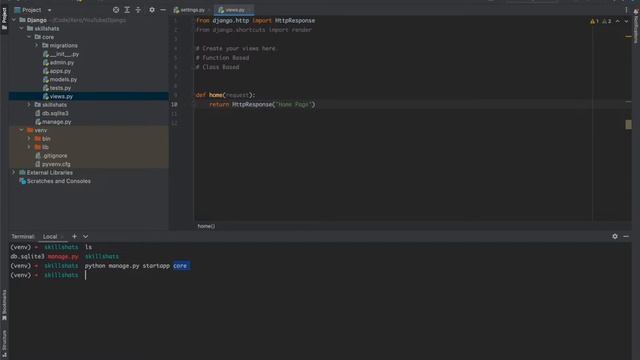Screen dimensions: 640x360
Task: Click the External Libraries icon
Action: [22, 173]
